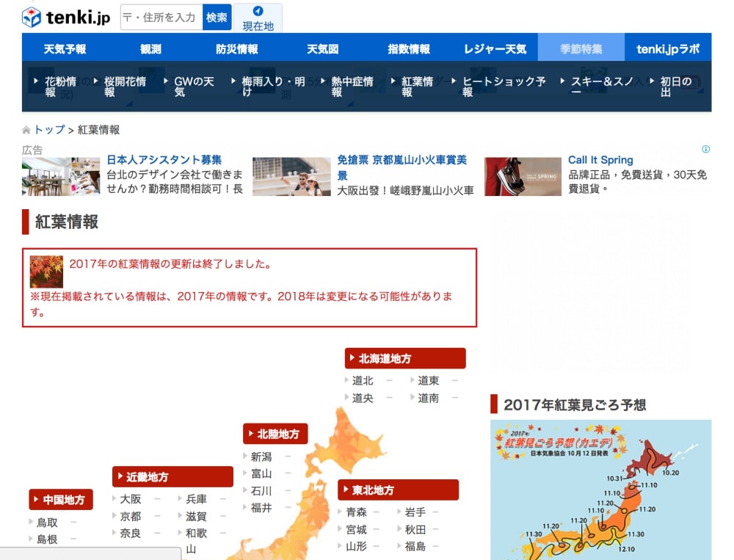Expand the 東北地方 region label

click(x=398, y=490)
